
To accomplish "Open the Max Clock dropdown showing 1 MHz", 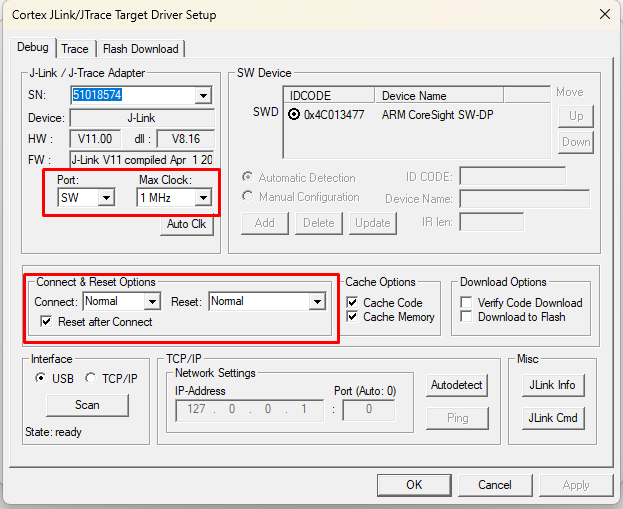I will click(x=203, y=197).
